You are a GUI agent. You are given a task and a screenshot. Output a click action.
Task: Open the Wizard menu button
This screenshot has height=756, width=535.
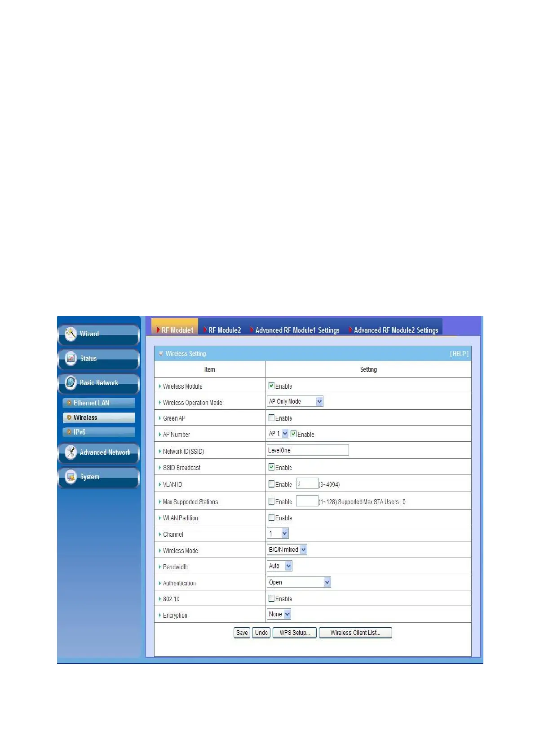[x=98, y=334]
